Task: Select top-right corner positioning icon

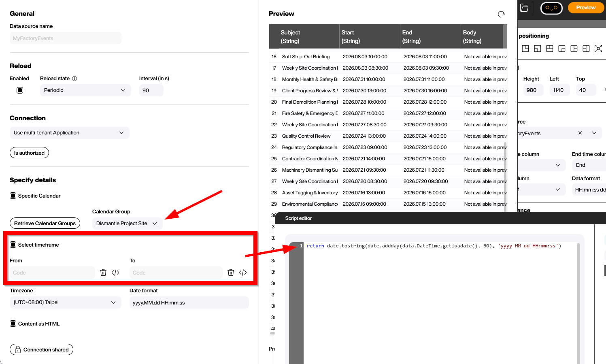Action: tap(525, 49)
